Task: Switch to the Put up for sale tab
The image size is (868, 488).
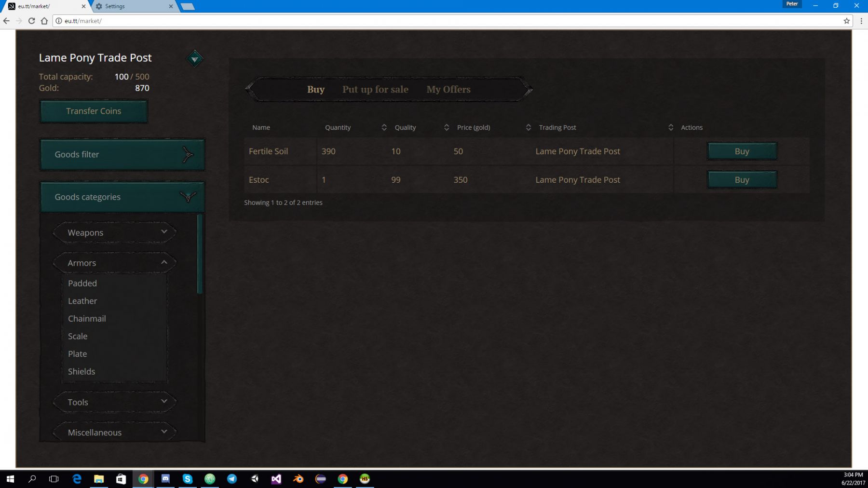Action: (x=375, y=89)
